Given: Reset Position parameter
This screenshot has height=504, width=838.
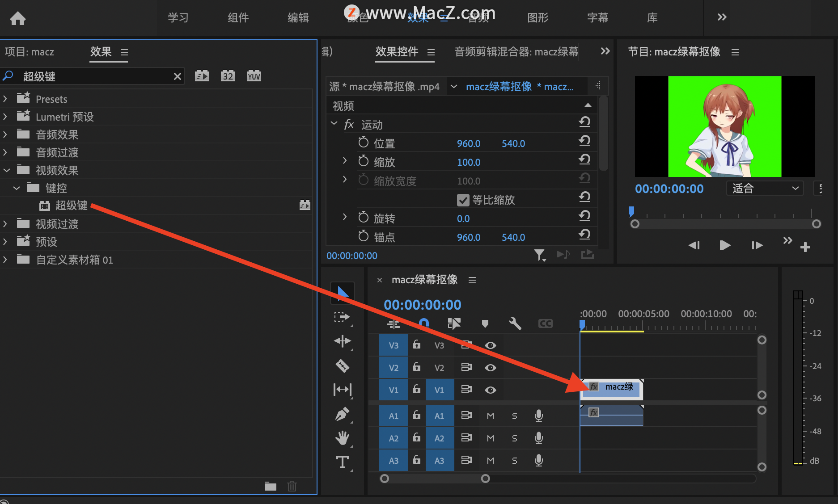Looking at the screenshot, I should 584,141.
